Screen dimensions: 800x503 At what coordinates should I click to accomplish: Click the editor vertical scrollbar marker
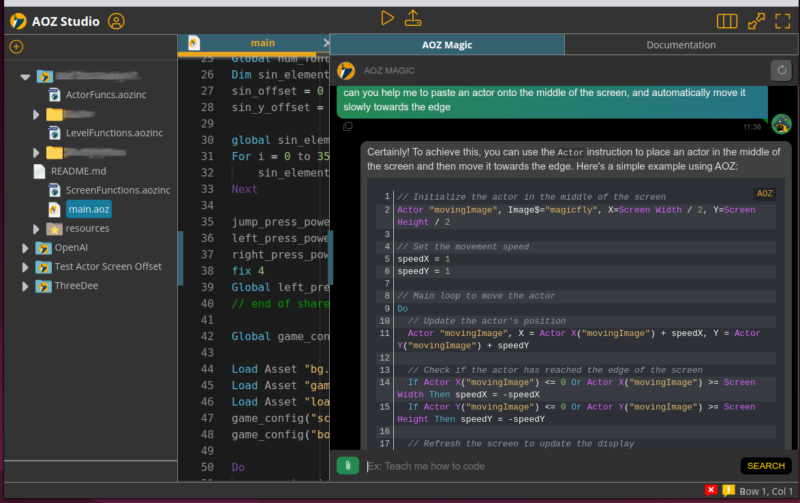pyautogui.click(x=331, y=258)
